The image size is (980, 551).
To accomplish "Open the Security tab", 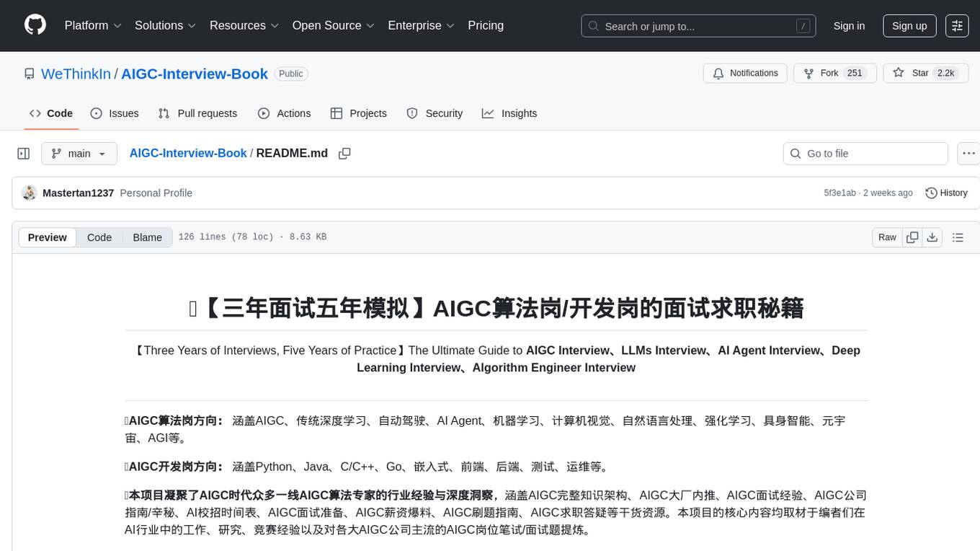I will (435, 113).
